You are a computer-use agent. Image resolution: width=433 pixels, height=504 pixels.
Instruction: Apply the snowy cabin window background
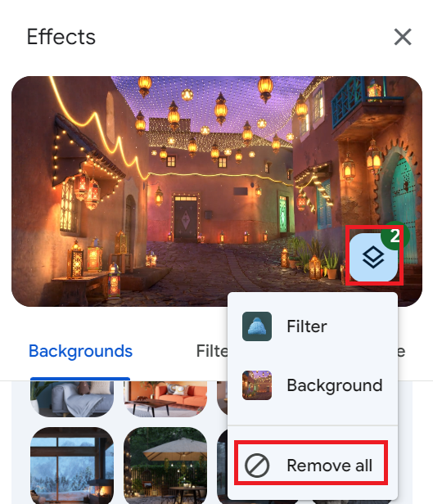72,466
